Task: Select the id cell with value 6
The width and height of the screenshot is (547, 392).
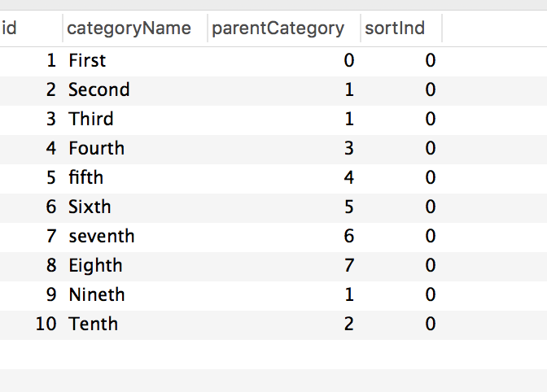Action: pyautogui.click(x=31, y=207)
